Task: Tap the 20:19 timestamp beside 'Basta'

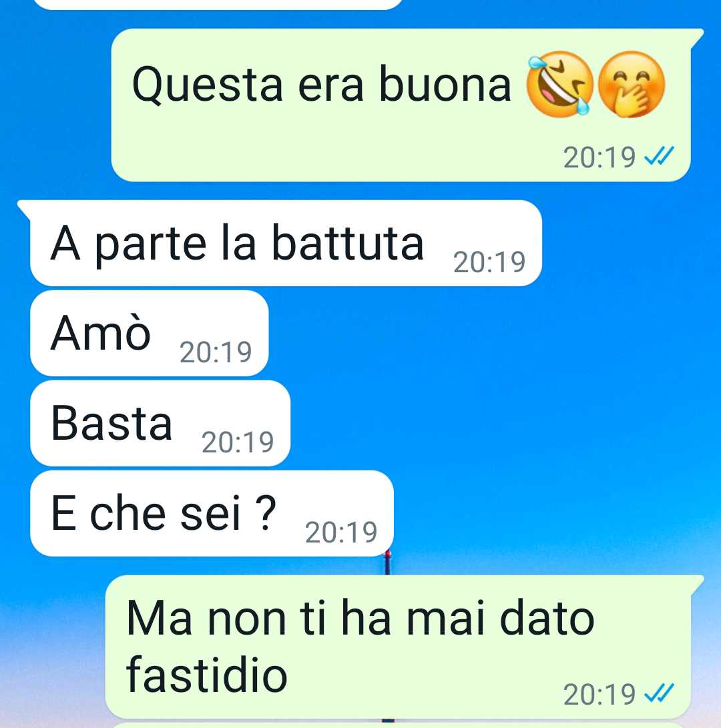Action: click(238, 442)
